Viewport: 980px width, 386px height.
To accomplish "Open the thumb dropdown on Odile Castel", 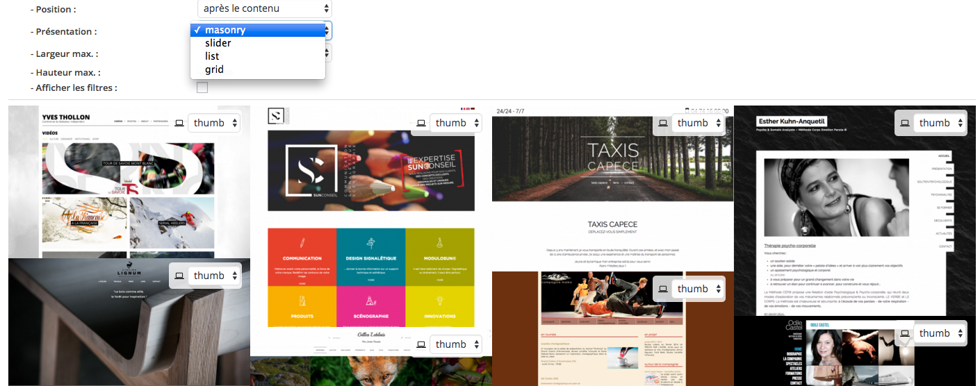I will coord(940,333).
